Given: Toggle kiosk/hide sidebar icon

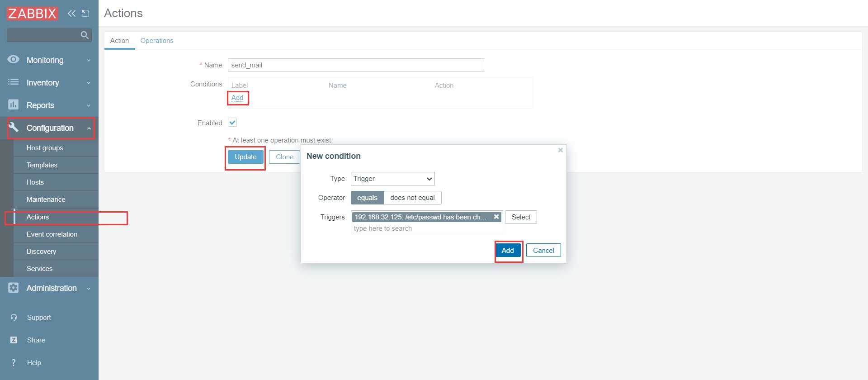Looking at the screenshot, I should [85, 14].
